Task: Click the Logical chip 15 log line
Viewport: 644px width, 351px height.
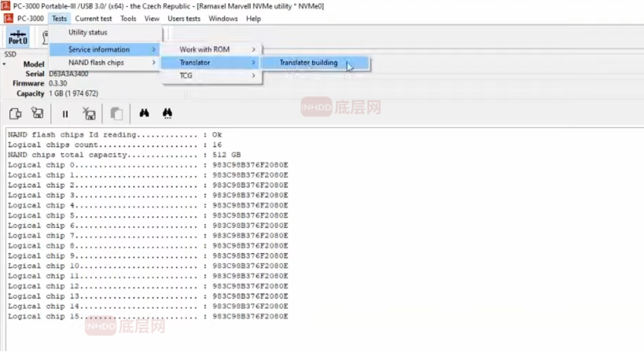Action: 148,316
